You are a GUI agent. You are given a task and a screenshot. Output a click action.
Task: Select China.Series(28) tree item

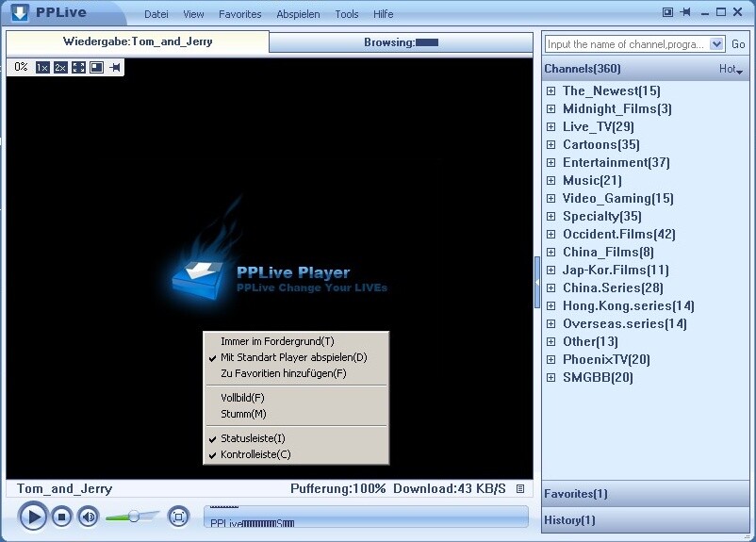click(613, 287)
